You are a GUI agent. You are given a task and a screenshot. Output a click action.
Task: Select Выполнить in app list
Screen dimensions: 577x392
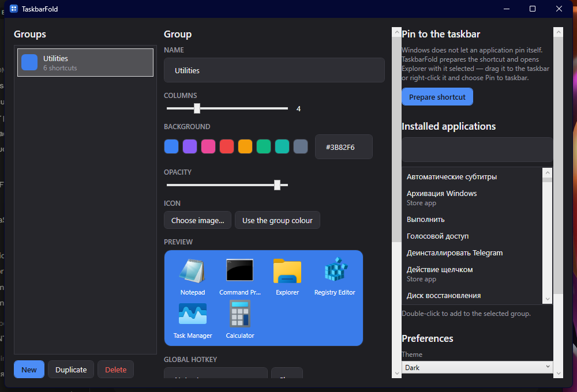point(472,220)
